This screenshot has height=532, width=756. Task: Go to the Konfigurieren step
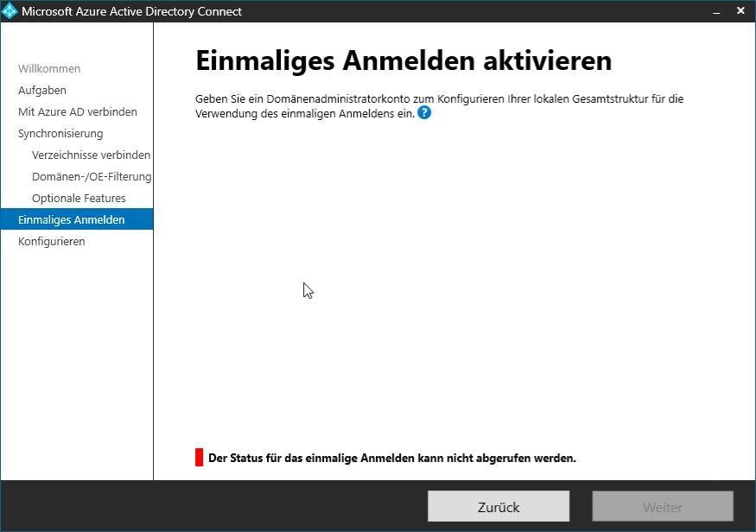(x=51, y=242)
